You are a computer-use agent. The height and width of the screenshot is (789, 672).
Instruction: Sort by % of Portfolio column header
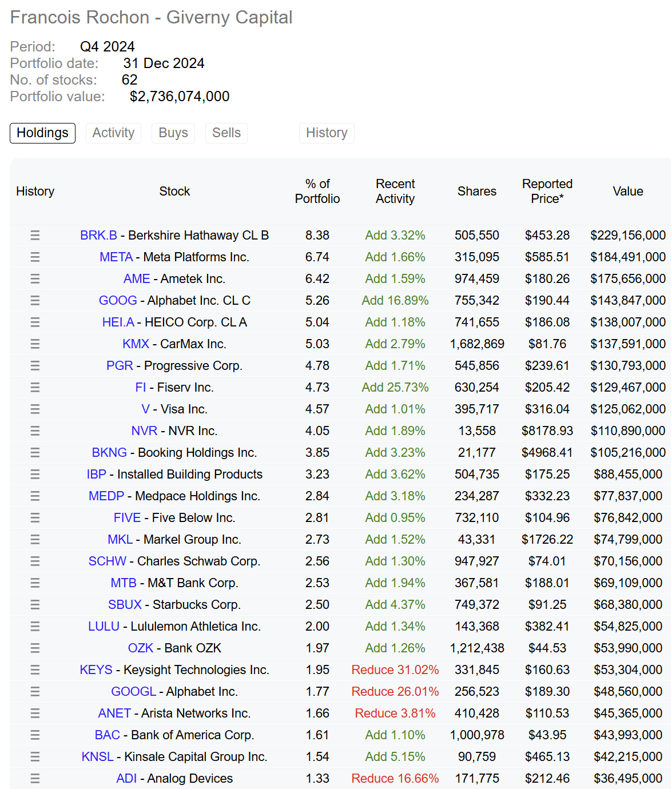pyautogui.click(x=317, y=191)
